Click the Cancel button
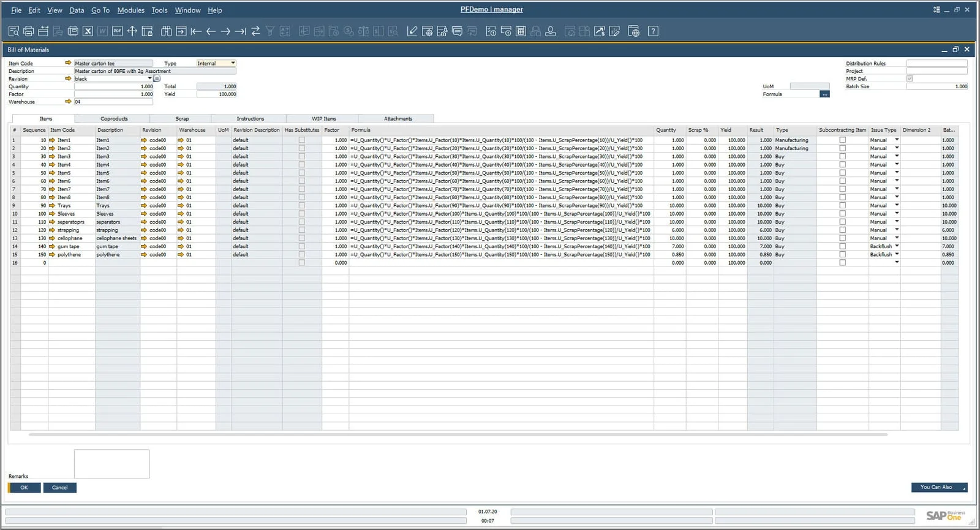The height and width of the screenshot is (530, 980). click(60, 488)
